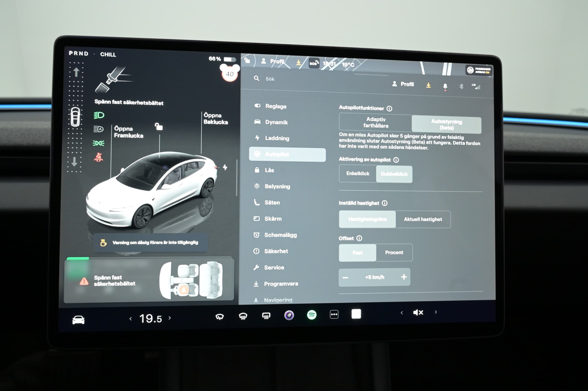Show info for Autopilotfunktioner
This screenshot has height=391, width=588.
click(x=389, y=108)
